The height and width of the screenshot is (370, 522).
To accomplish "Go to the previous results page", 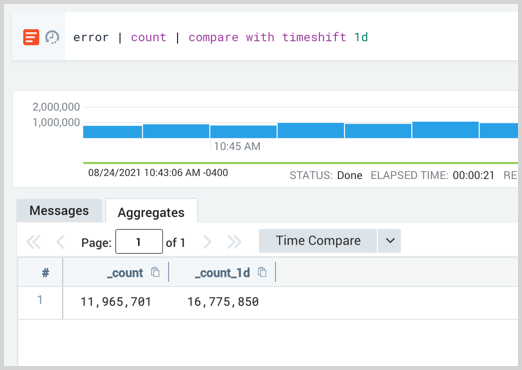I will tap(60, 242).
